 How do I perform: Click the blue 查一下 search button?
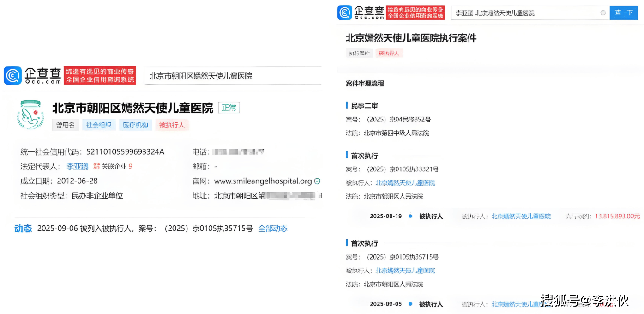tap(624, 13)
